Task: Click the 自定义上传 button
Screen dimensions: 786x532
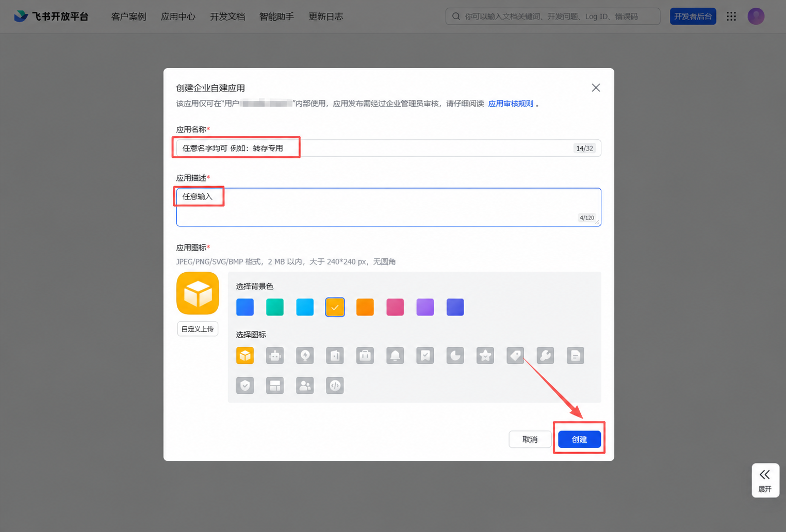Action: pyautogui.click(x=198, y=329)
